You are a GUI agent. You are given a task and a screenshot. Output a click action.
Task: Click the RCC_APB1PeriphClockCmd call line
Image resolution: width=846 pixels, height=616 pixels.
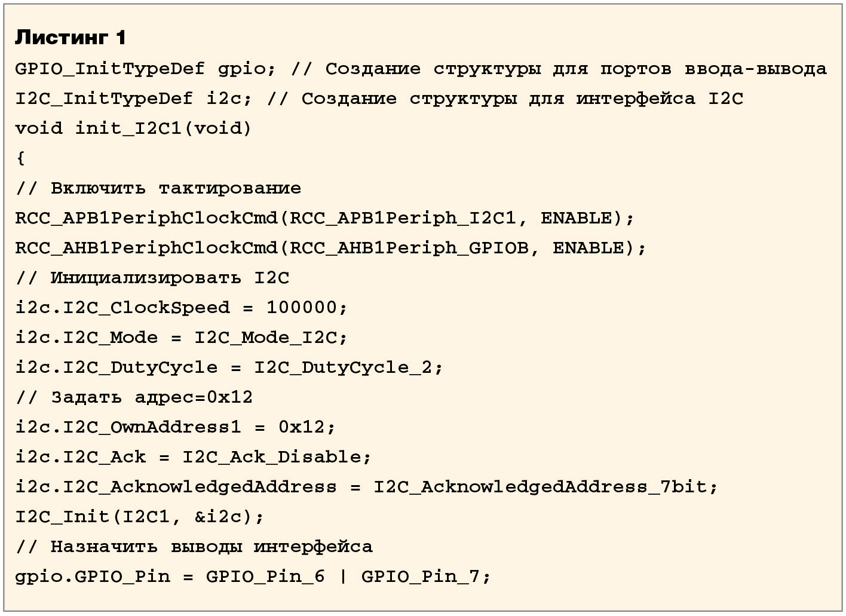[x=324, y=218]
